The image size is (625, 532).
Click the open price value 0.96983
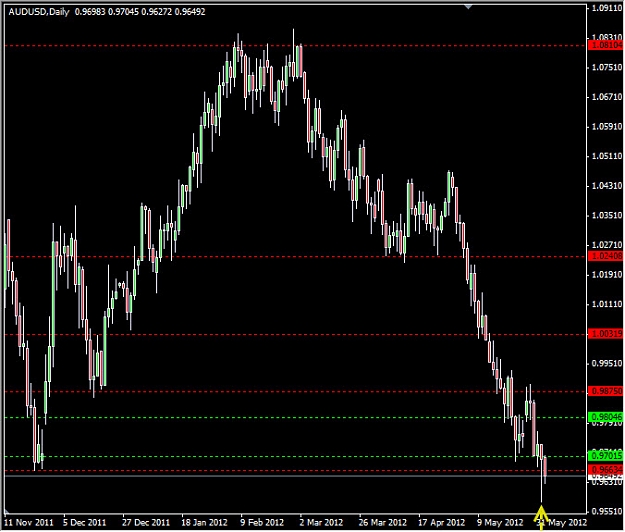click(90, 12)
